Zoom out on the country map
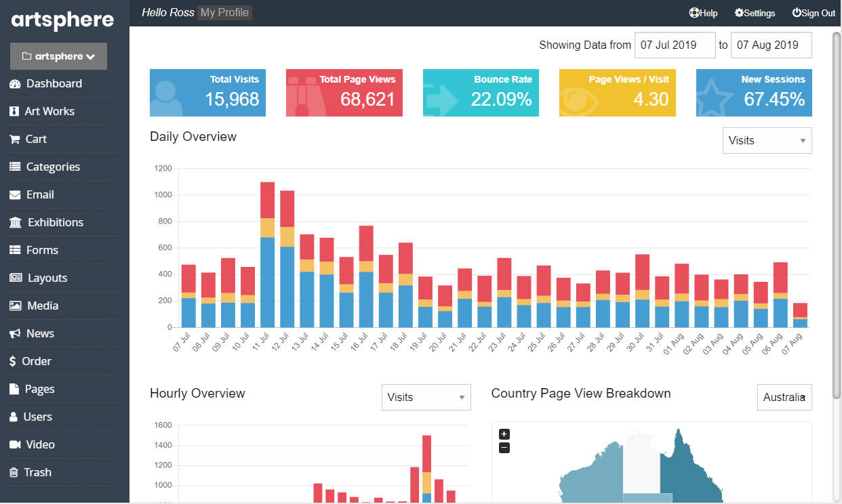The image size is (842, 504). [504, 448]
